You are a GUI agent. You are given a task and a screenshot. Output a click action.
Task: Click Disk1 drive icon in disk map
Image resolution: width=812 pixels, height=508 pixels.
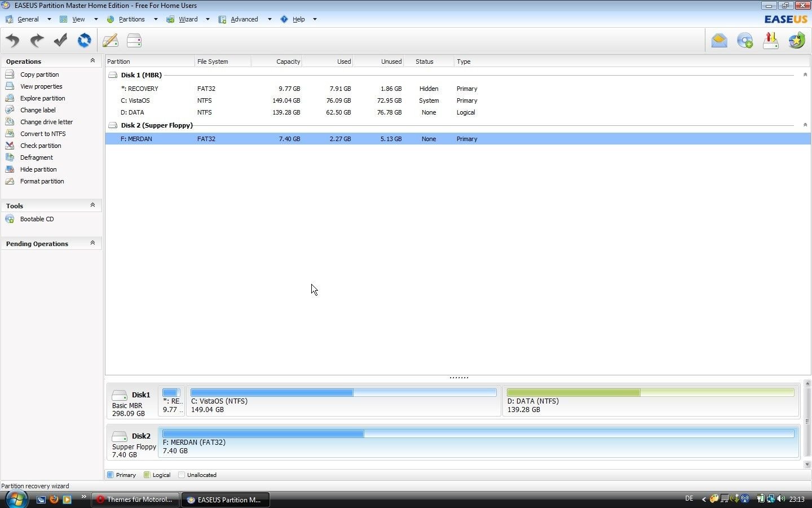coord(120,395)
